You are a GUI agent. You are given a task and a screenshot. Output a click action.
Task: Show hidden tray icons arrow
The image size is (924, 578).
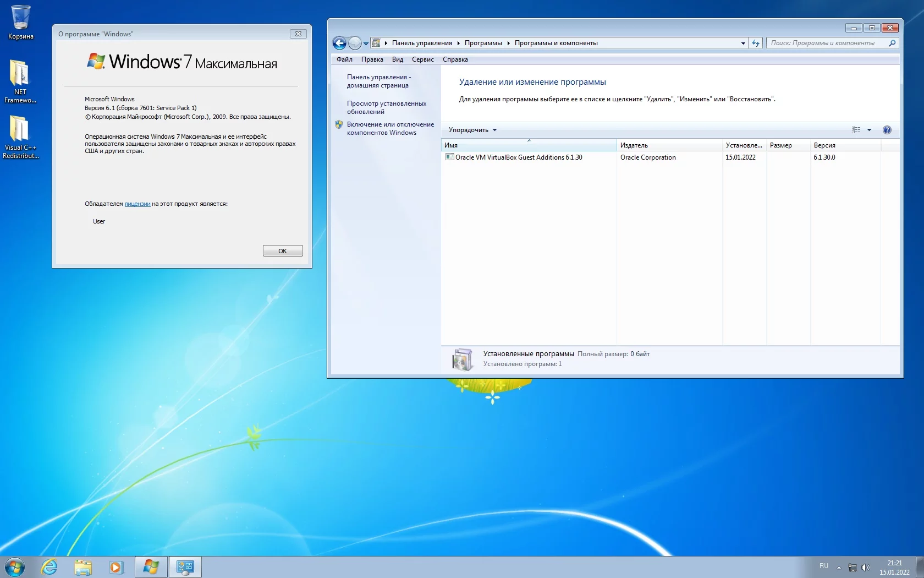(x=839, y=567)
